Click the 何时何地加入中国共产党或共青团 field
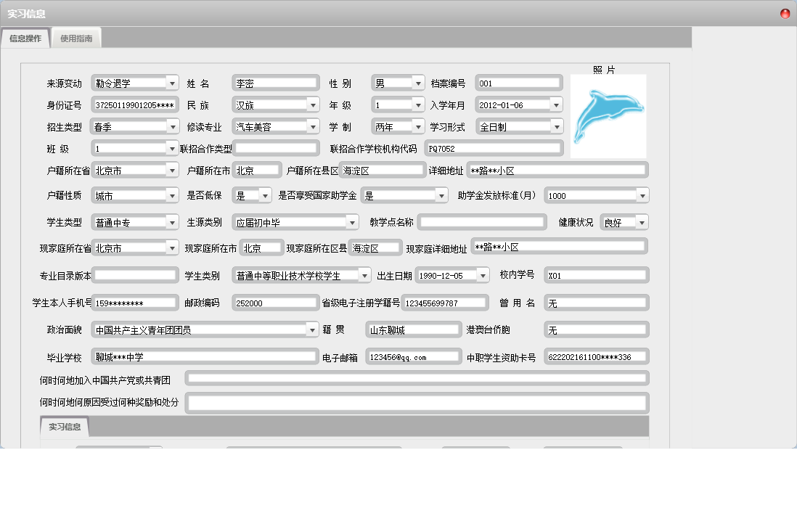This screenshot has height=532, width=797. tap(417, 378)
